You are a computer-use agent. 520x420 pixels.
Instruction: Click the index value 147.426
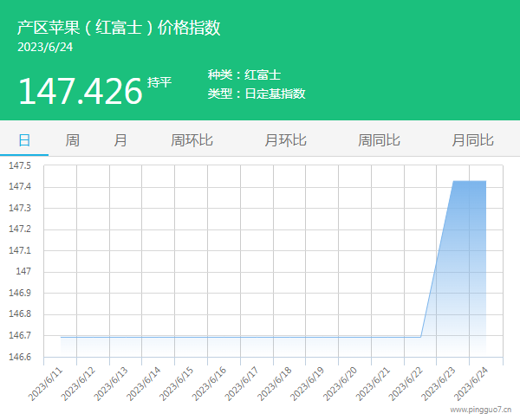click(x=80, y=91)
